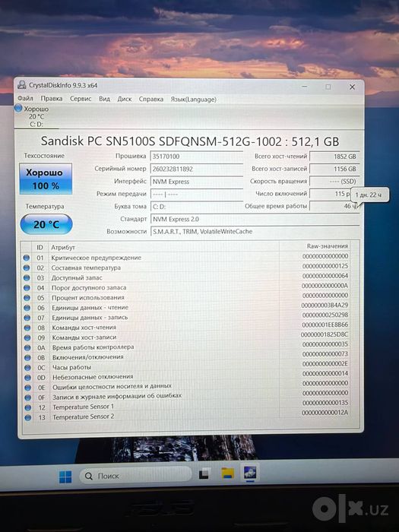
Task: Select the Процент использования attribute text
Action: coord(88,298)
